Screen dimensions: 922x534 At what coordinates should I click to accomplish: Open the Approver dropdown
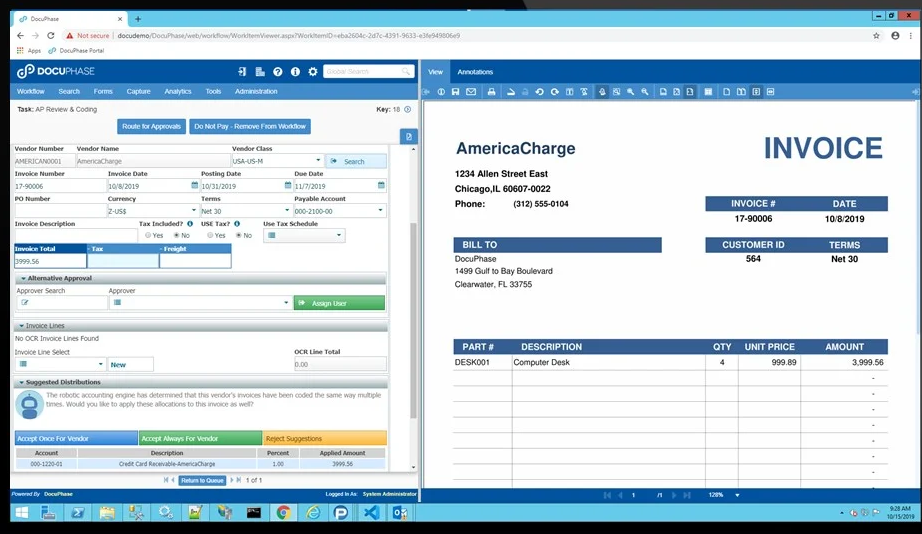tap(286, 303)
